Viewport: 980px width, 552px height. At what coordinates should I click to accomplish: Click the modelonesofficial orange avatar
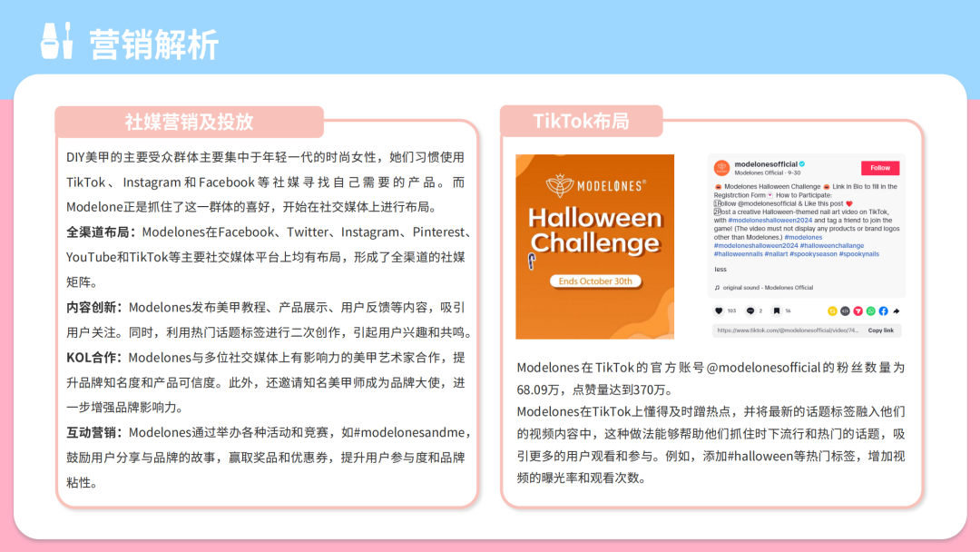click(x=722, y=168)
